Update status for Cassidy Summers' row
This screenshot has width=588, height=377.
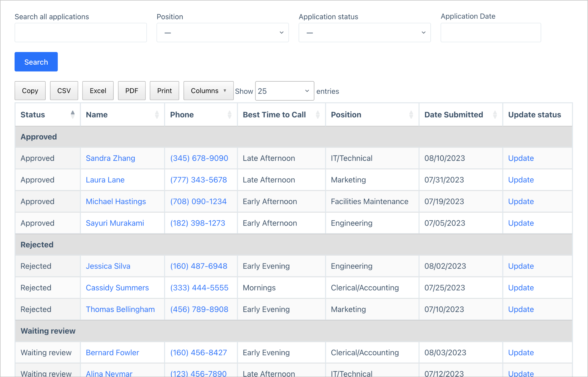pyautogui.click(x=521, y=288)
